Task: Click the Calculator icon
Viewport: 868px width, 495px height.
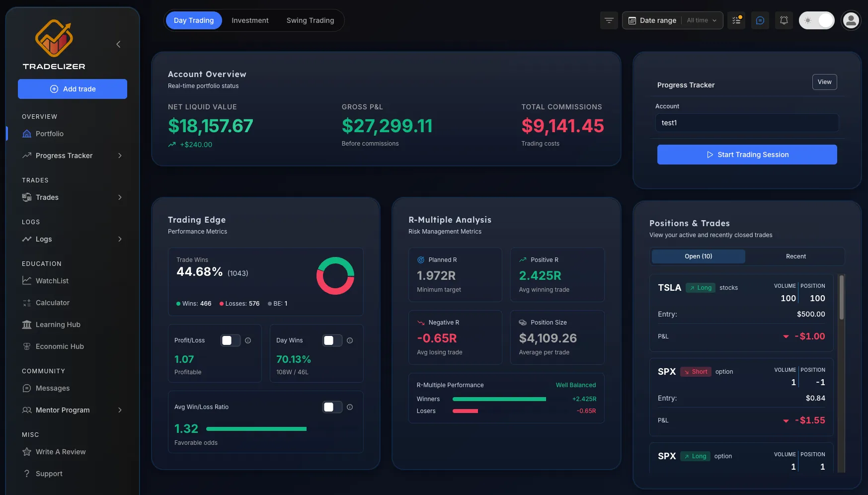Action: coord(27,303)
